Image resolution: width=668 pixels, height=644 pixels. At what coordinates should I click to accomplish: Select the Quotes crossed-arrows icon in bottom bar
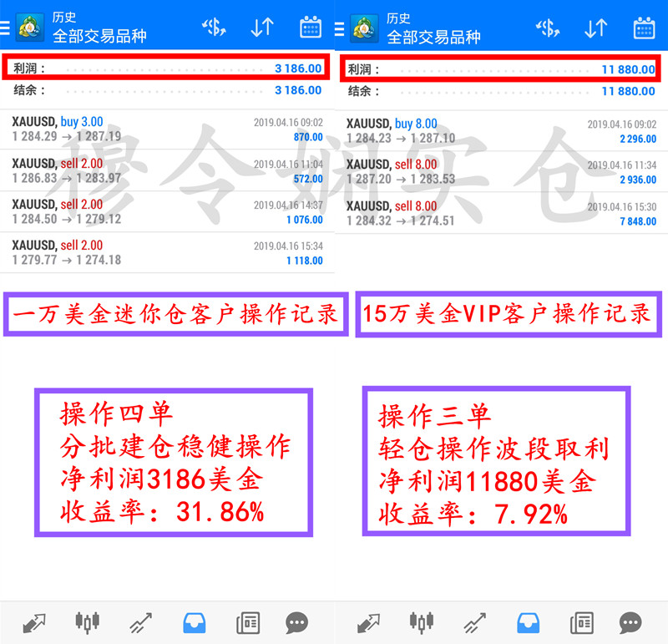click(x=34, y=622)
